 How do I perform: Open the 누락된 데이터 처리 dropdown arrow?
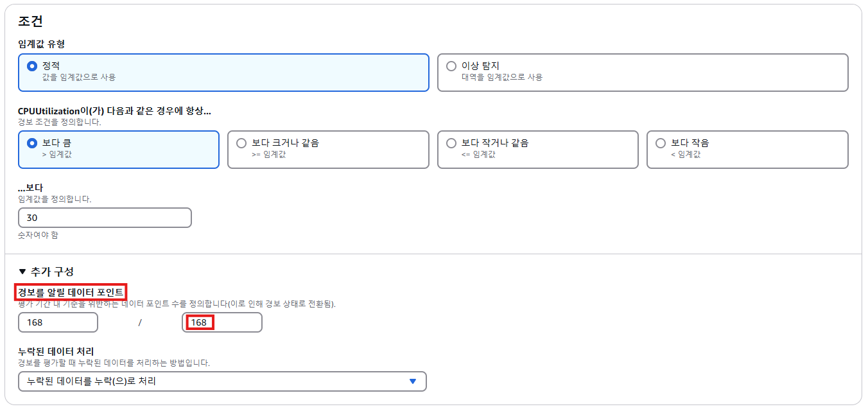413,381
